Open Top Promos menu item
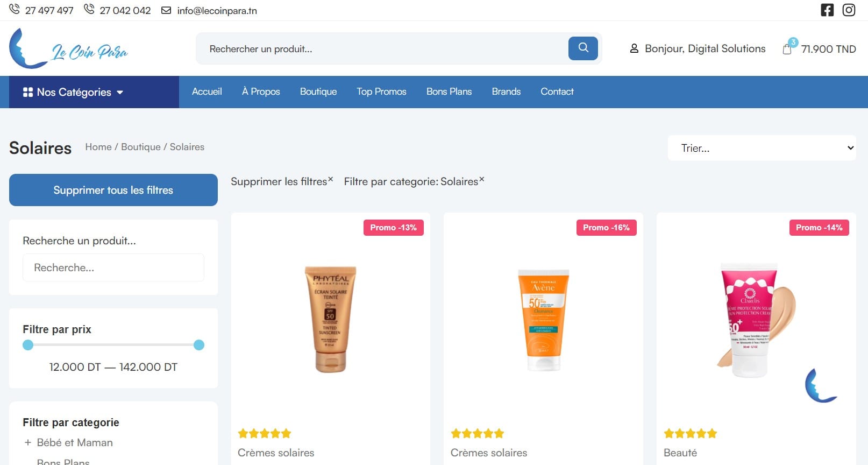 (382, 91)
